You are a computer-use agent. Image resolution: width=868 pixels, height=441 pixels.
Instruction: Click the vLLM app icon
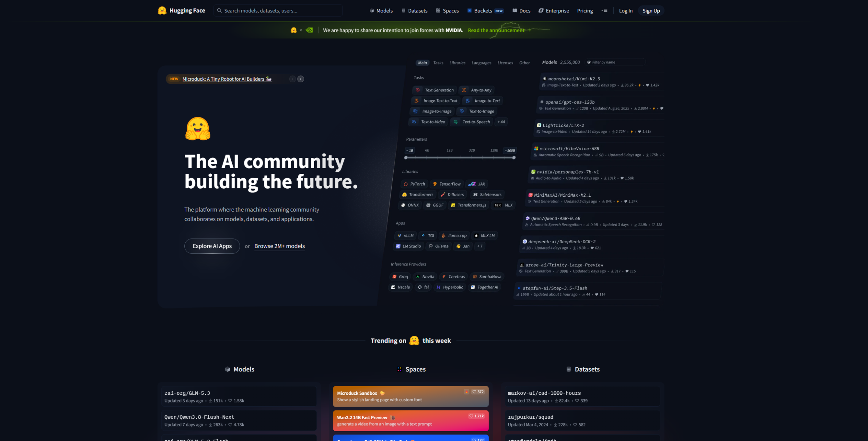[400, 236]
